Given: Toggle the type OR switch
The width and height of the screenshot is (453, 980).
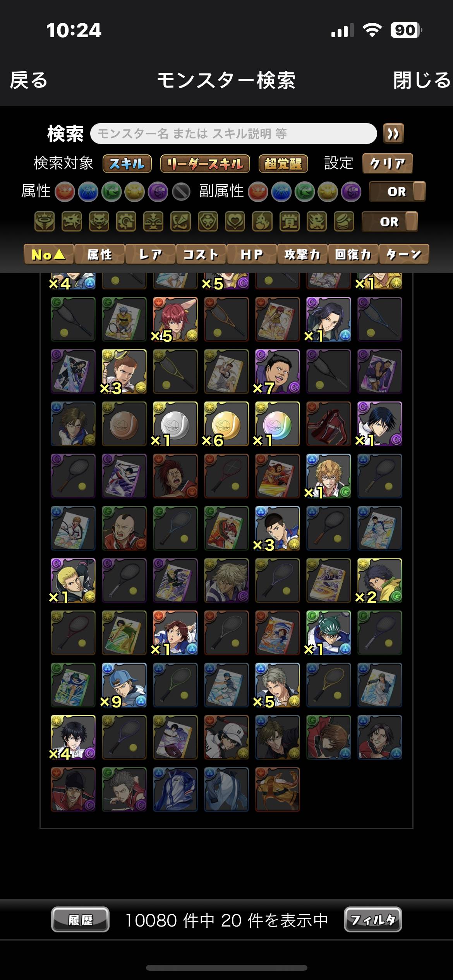Looking at the screenshot, I should (390, 222).
